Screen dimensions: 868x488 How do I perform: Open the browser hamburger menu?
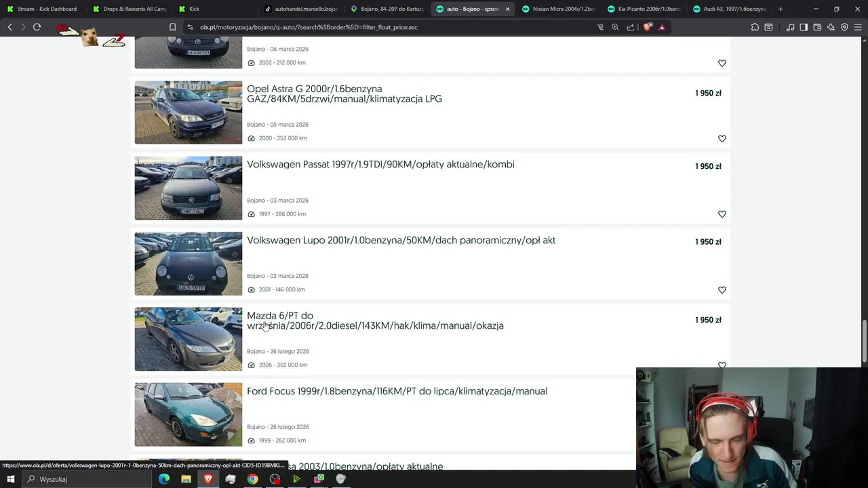(858, 27)
